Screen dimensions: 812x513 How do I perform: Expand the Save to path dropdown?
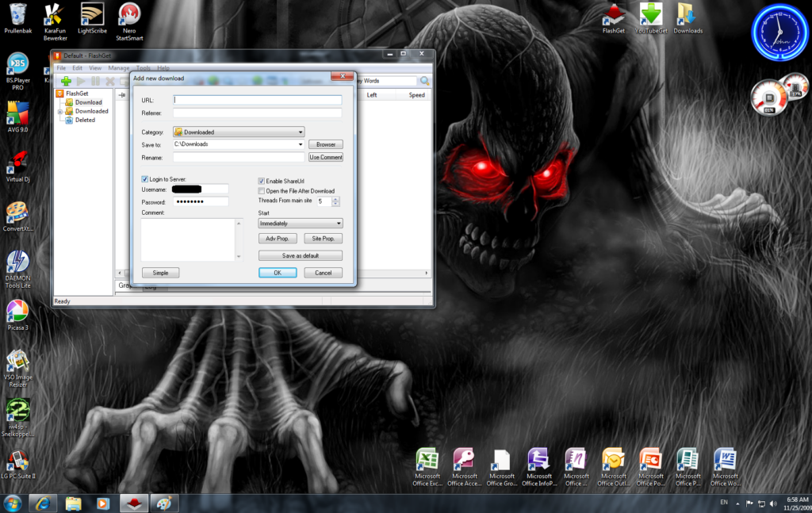(301, 144)
